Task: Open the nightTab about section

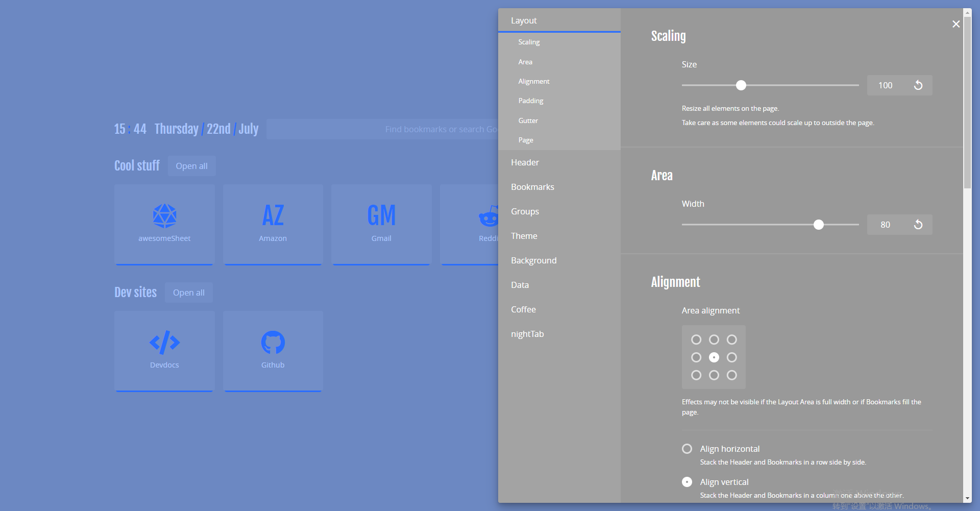Action: click(x=559, y=334)
